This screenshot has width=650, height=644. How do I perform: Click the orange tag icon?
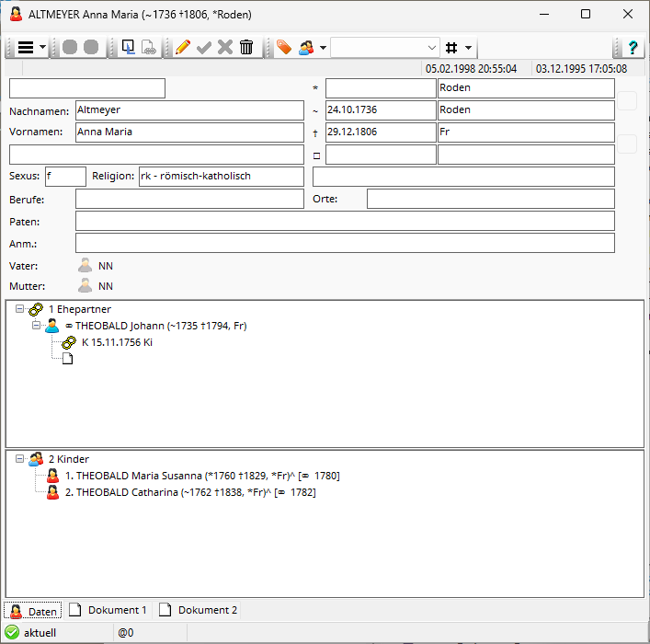pyautogui.click(x=284, y=48)
